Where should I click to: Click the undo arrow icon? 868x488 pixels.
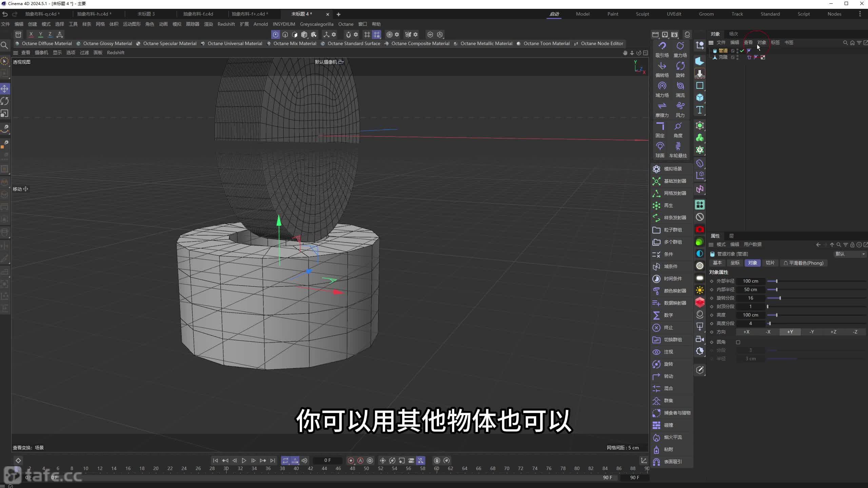5,14
